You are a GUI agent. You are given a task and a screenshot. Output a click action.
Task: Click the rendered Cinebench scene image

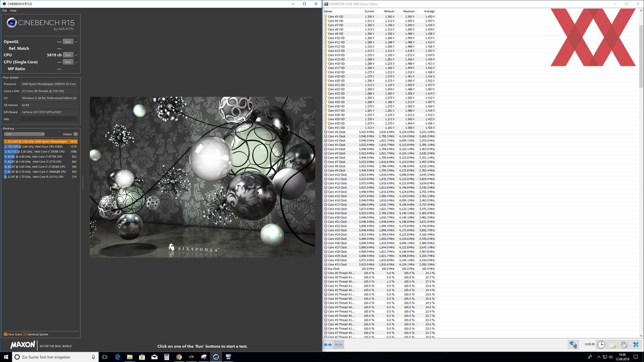pos(202,177)
